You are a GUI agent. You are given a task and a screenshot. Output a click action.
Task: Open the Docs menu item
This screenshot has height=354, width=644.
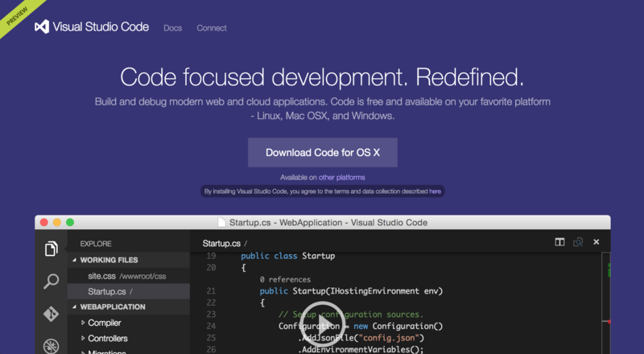(172, 28)
